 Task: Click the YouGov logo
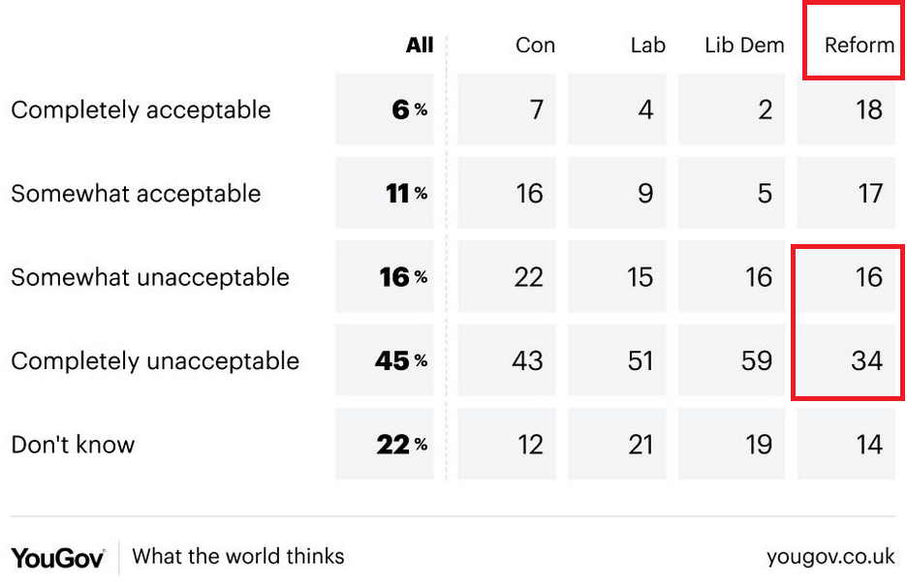[x=58, y=557]
